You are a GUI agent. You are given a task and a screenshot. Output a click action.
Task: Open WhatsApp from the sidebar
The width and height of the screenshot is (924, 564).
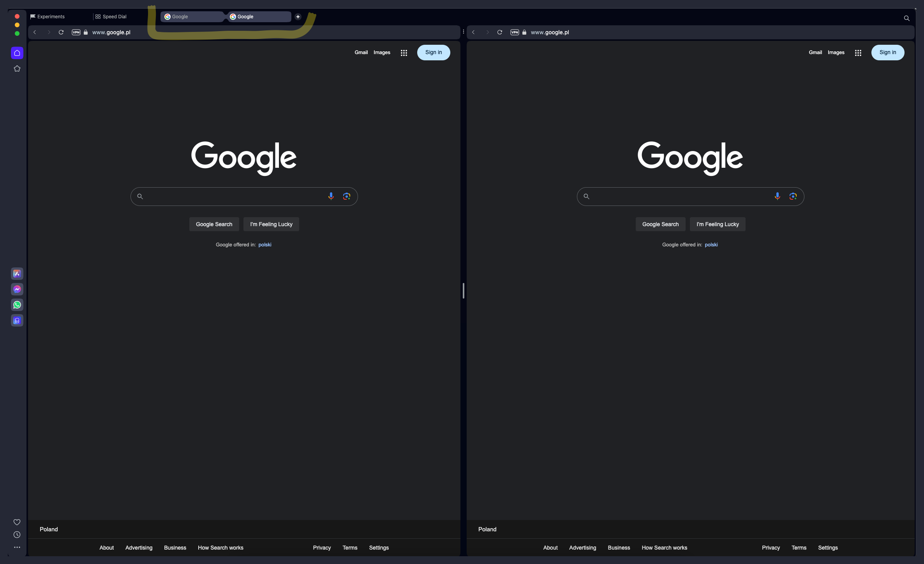pos(17,305)
